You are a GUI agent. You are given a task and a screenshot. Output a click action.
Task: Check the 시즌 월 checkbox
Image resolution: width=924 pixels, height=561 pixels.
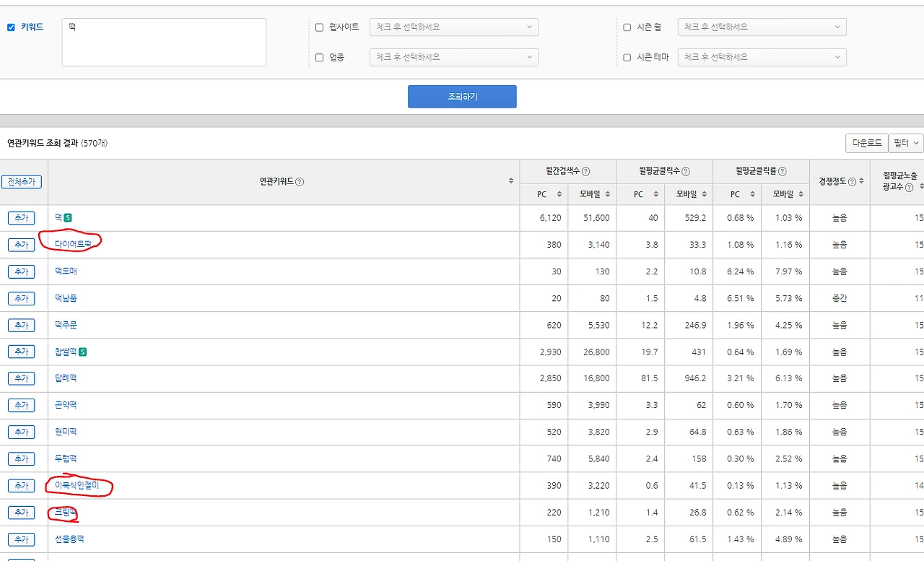(x=627, y=27)
